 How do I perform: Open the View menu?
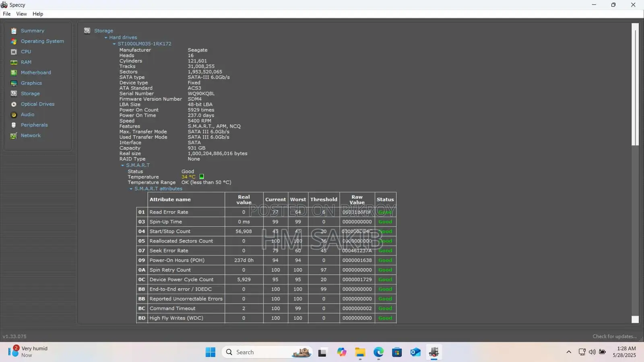21,14
